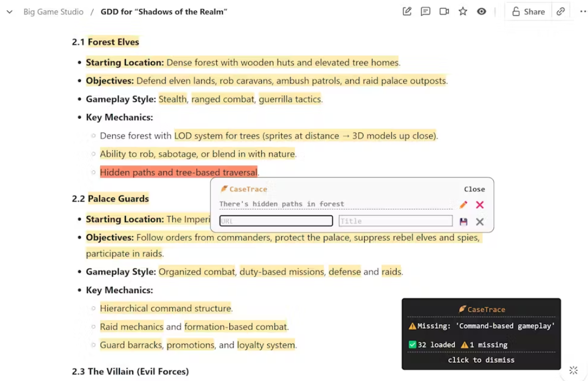Click the There's hidden paths in forest note
The width and height of the screenshot is (588, 381).
282,204
